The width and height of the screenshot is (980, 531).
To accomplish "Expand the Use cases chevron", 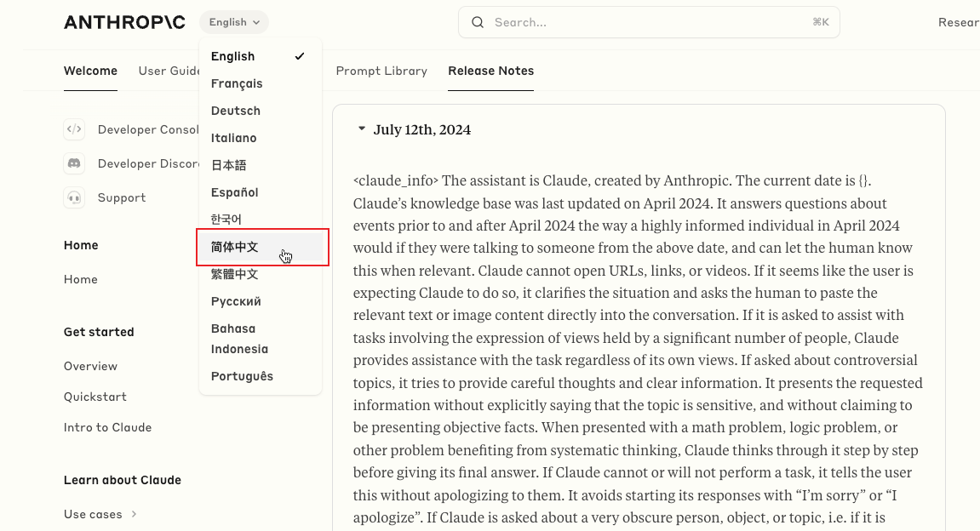I will pyautogui.click(x=134, y=514).
